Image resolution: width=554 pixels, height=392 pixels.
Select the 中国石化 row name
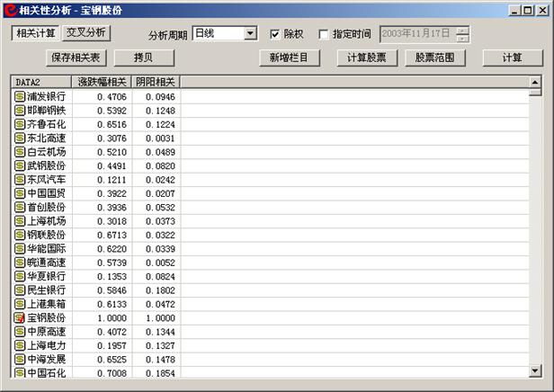[x=46, y=372]
